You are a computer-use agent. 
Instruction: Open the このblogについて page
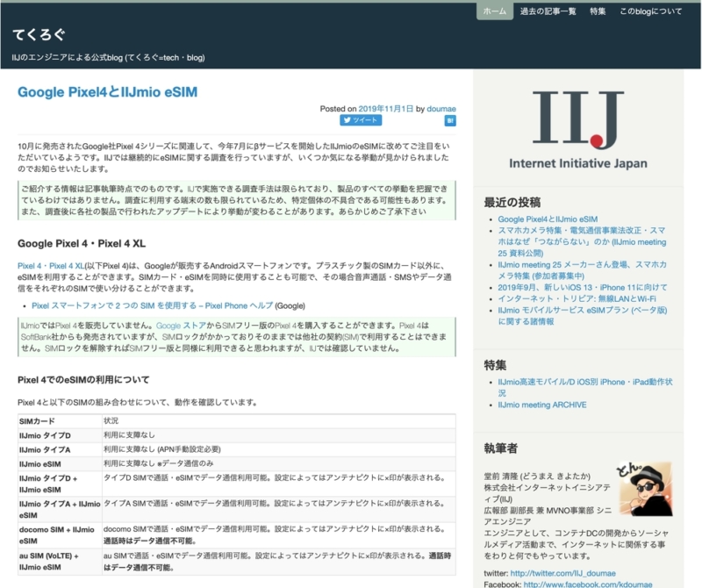click(x=650, y=11)
